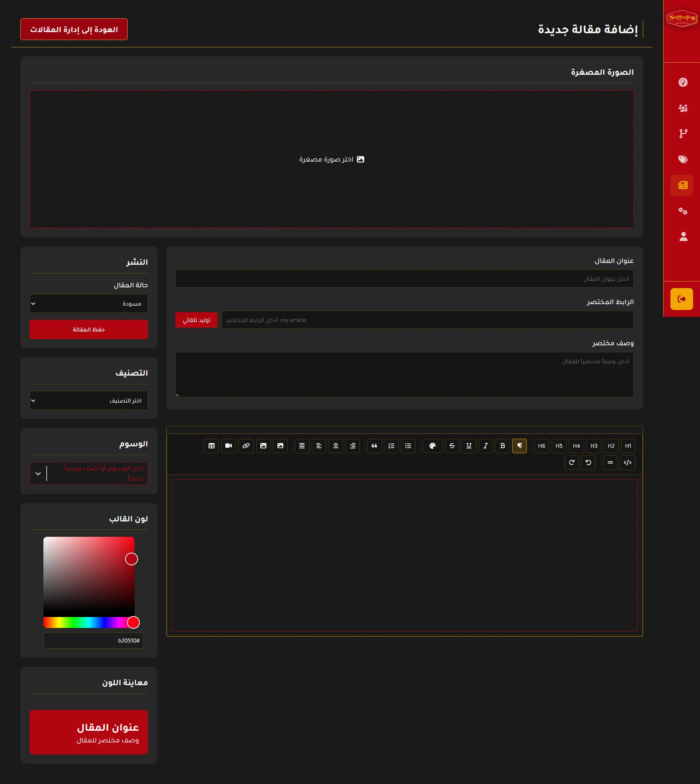Apply justify alignment in the editor
The width and height of the screenshot is (700, 784).
pyautogui.click(x=302, y=446)
